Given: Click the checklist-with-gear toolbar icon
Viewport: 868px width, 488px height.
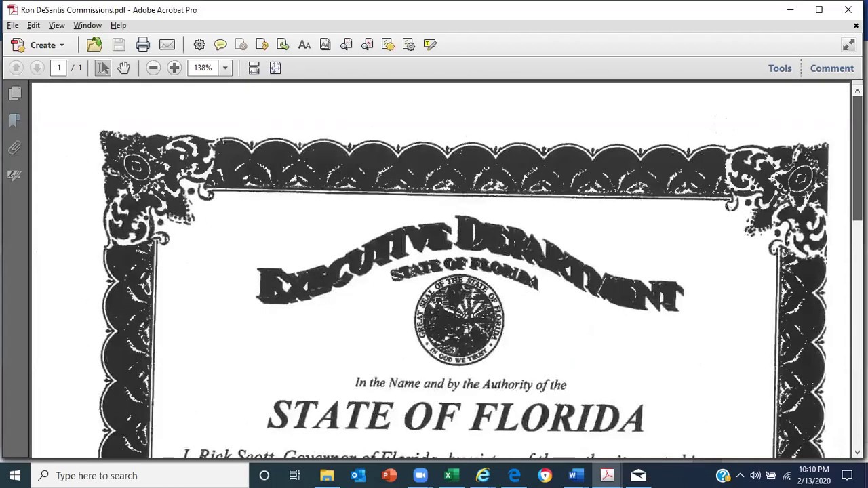Looking at the screenshot, I should coord(409,45).
